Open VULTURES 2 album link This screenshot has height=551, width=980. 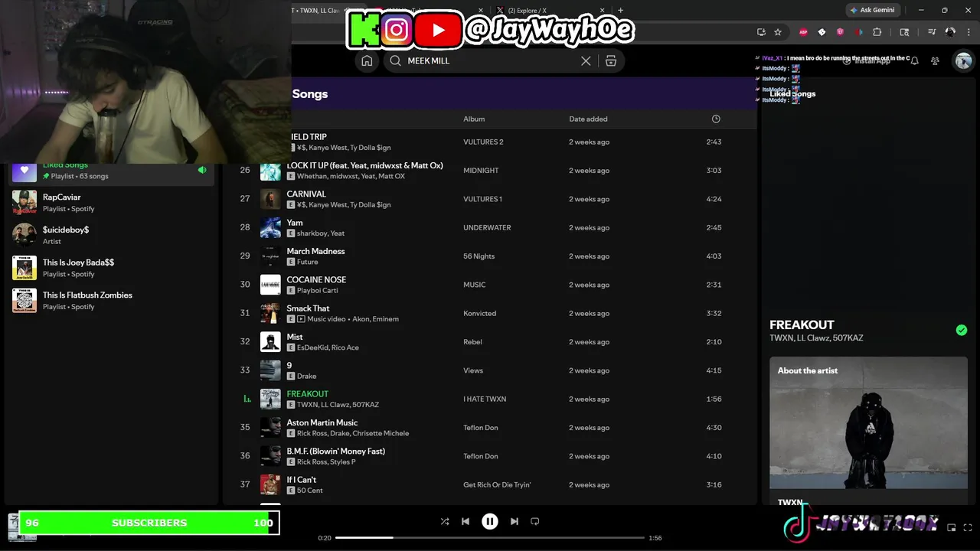[483, 142]
